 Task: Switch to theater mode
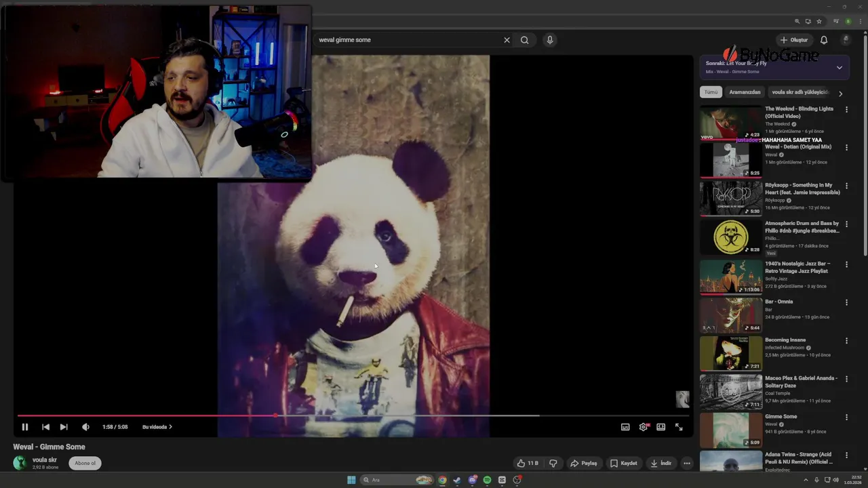pyautogui.click(x=661, y=427)
